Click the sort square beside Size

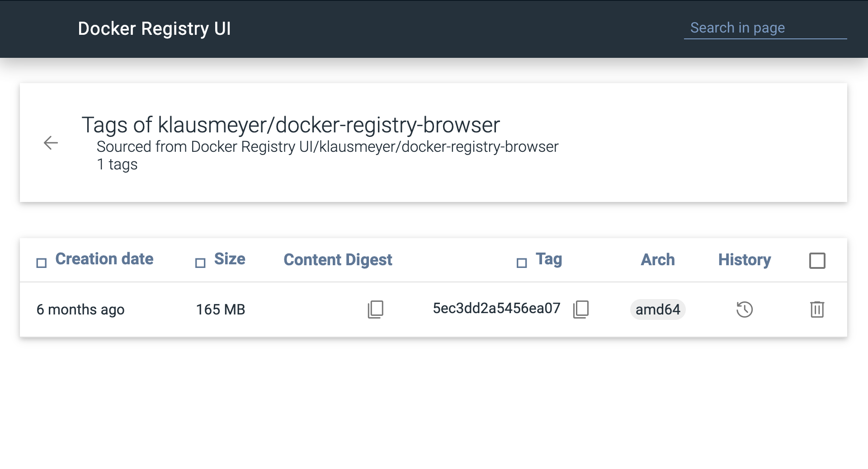[x=200, y=263]
